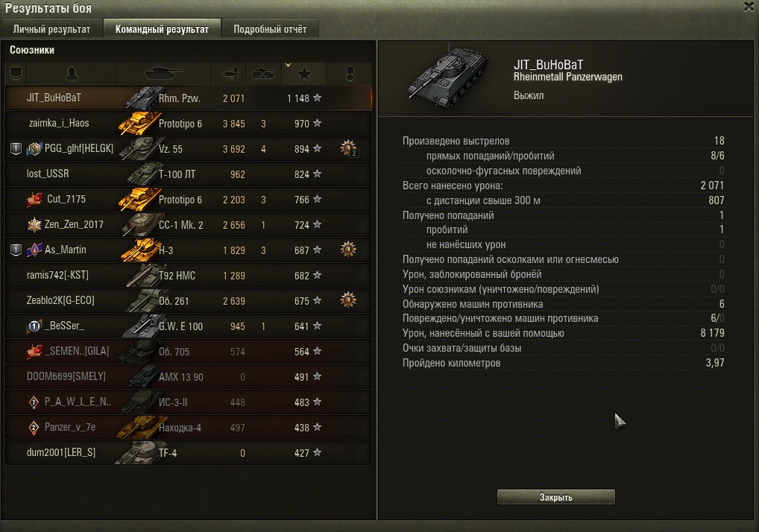Sort allies by player name silhouette icon
The height and width of the screenshot is (532, 759).
72,74
